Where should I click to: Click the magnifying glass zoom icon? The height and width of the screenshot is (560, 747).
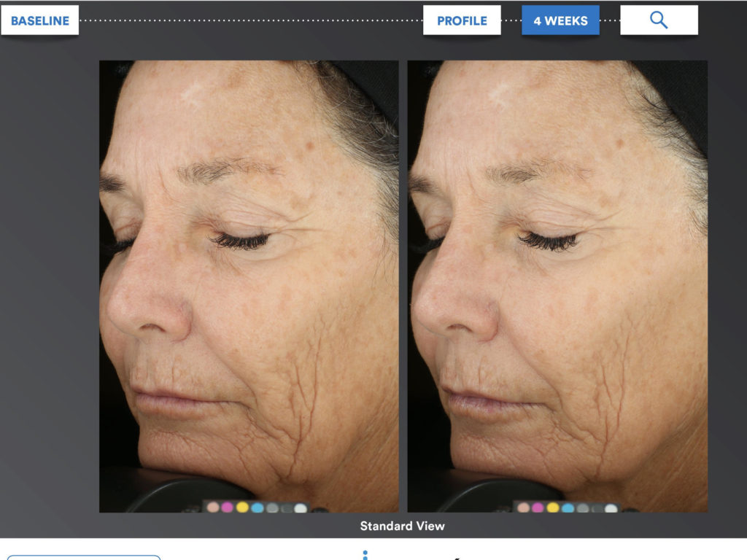(x=659, y=20)
